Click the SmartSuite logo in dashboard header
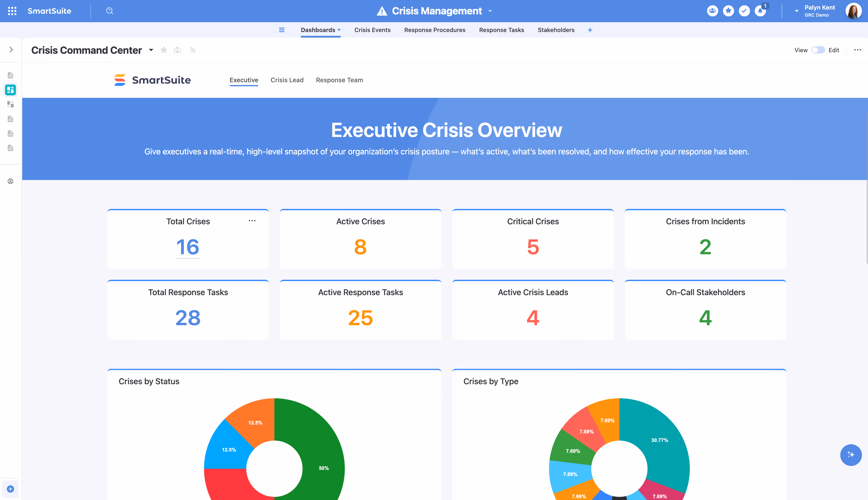The width and height of the screenshot is (868, 500). pos(152,80)
